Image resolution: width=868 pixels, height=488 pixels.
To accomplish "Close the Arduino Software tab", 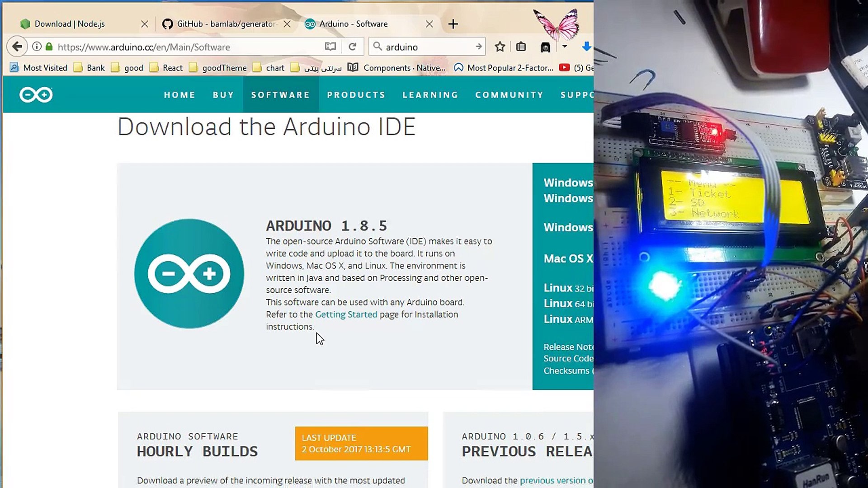I will [429, 24].
